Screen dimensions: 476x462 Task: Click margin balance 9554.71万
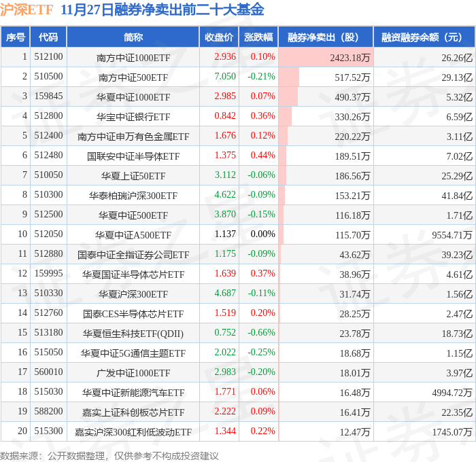pos(452,235)
